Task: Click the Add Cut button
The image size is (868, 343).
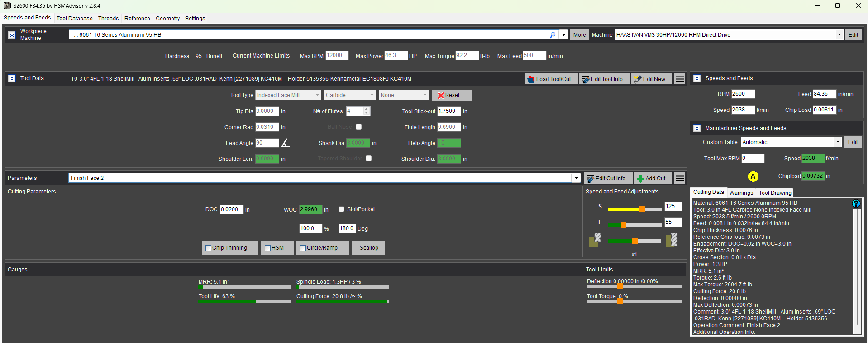Action: point(652,179)
